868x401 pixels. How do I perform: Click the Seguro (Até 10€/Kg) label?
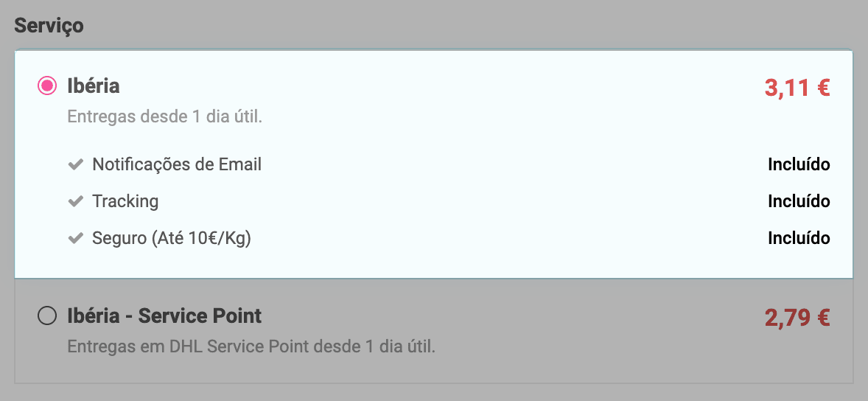coord(172,238)
